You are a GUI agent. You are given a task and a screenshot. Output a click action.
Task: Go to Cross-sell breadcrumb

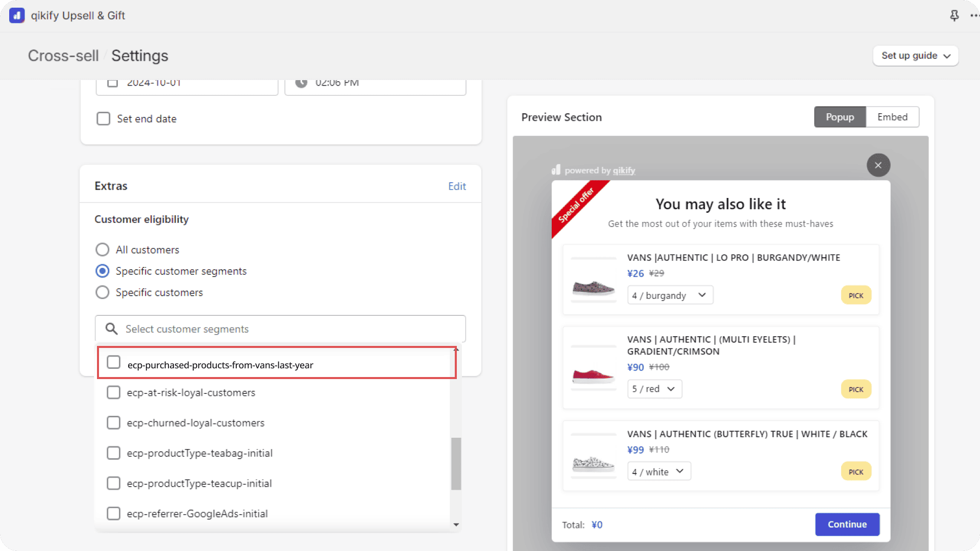click(63, 56)
